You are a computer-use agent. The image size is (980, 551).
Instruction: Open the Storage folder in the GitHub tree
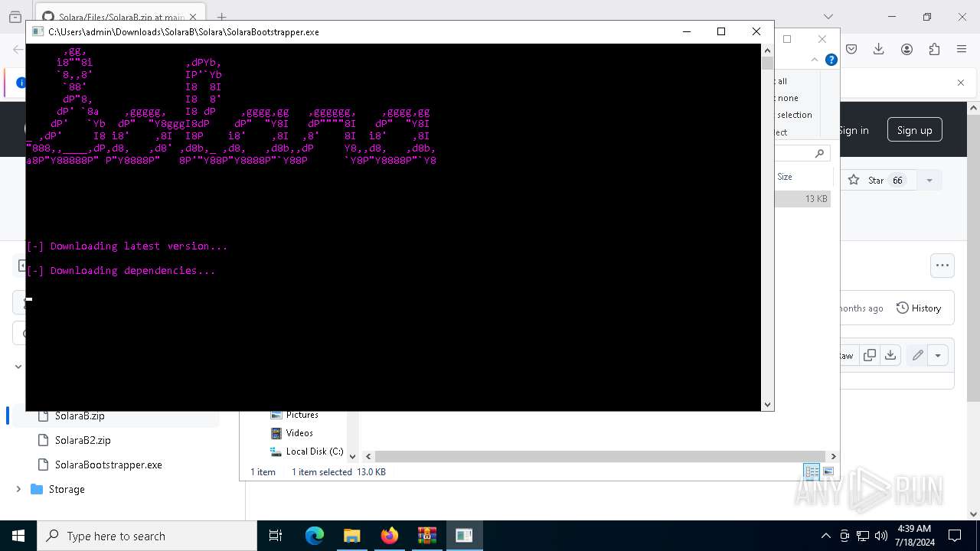click(x=67, y=489)
